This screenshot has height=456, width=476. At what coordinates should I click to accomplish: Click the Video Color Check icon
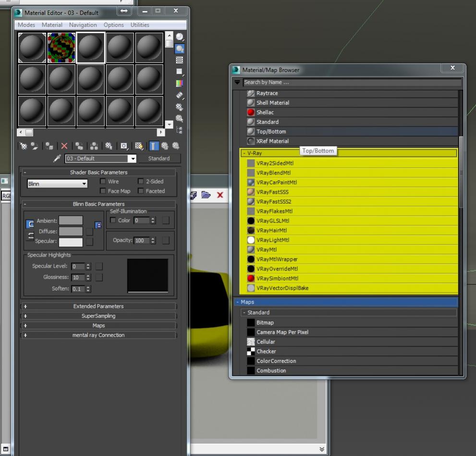[x=180, y=83]
